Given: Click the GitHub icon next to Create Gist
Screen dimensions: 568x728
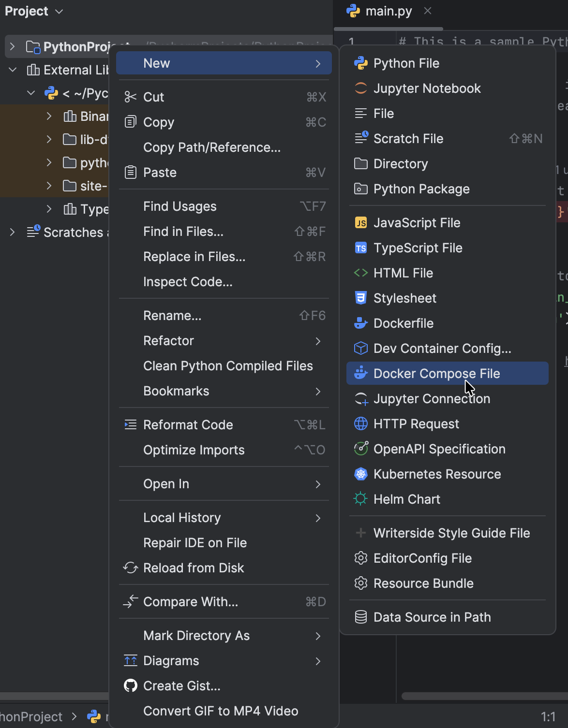Looking at the screenshot, I should click(x=131, y=686).
